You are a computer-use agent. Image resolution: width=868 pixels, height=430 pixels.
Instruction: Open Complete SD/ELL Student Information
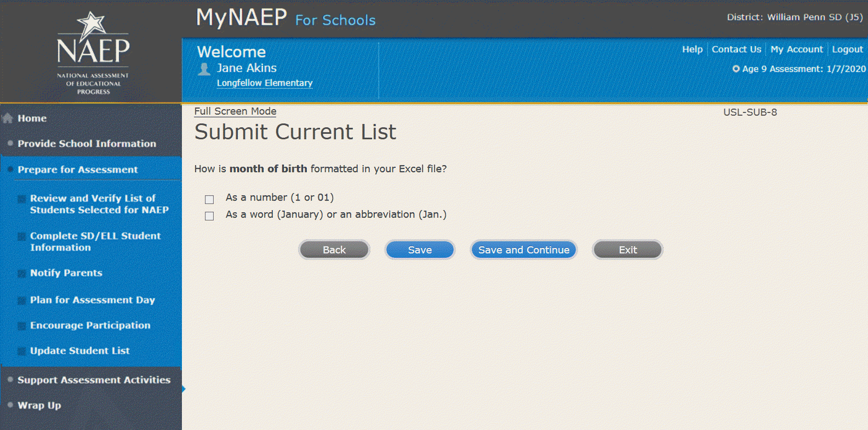pos(95,242)
